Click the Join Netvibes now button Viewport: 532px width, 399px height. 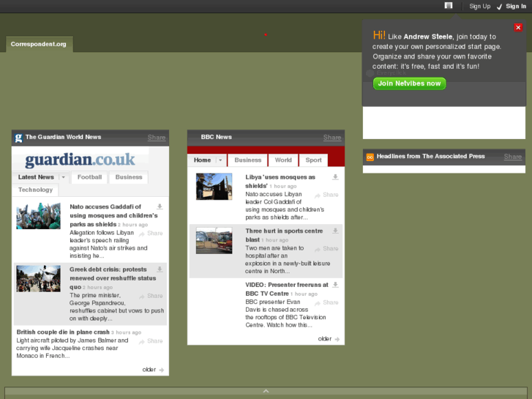410,83
